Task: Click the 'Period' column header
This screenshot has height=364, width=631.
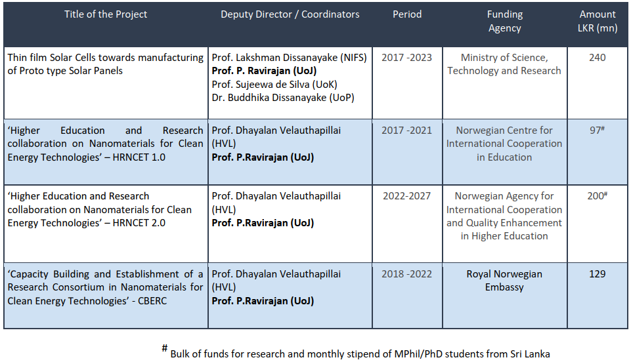Action: click(407, 14)
